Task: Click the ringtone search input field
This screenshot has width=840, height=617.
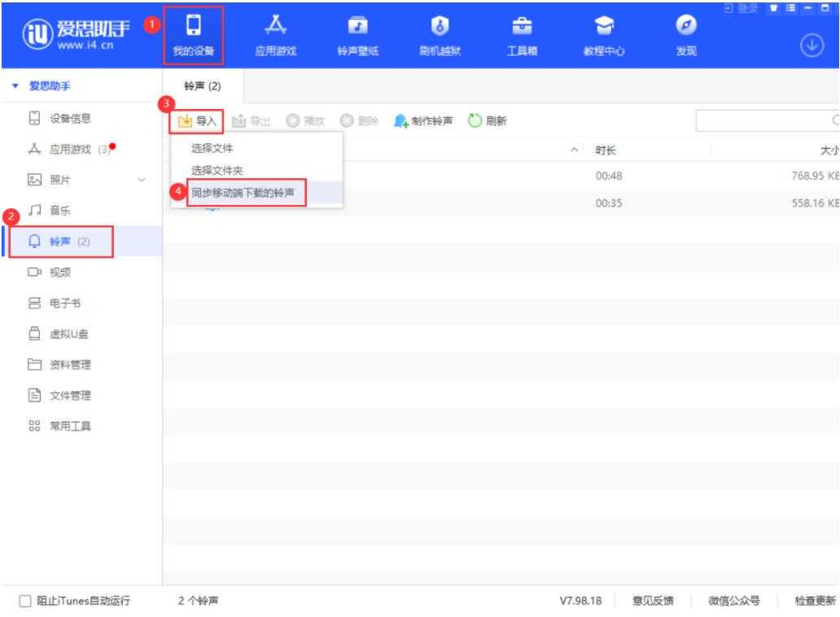Action: click(765, 121)
